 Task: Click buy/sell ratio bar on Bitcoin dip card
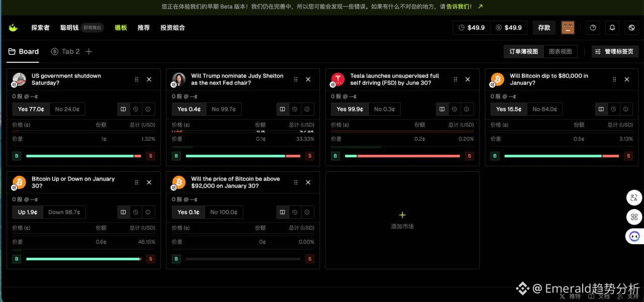pyautogui.click(x=561, y=156)
